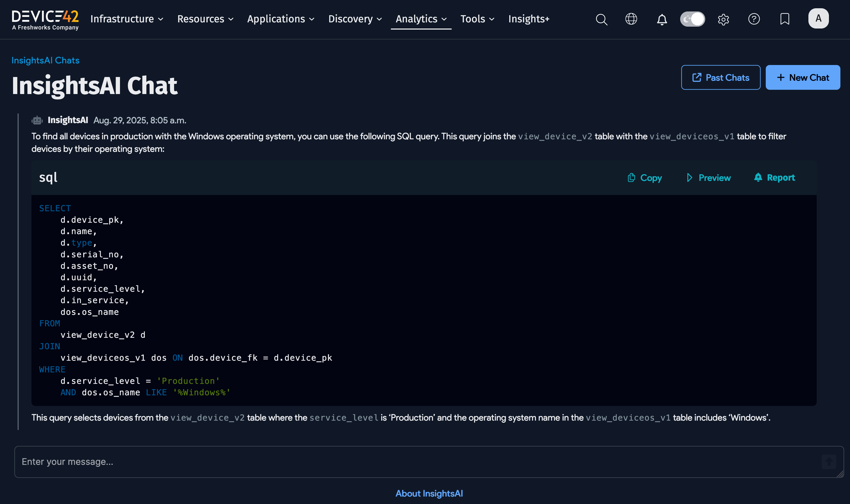Copy the SQL code block
The image size is (850, 504).
(645, 178)
